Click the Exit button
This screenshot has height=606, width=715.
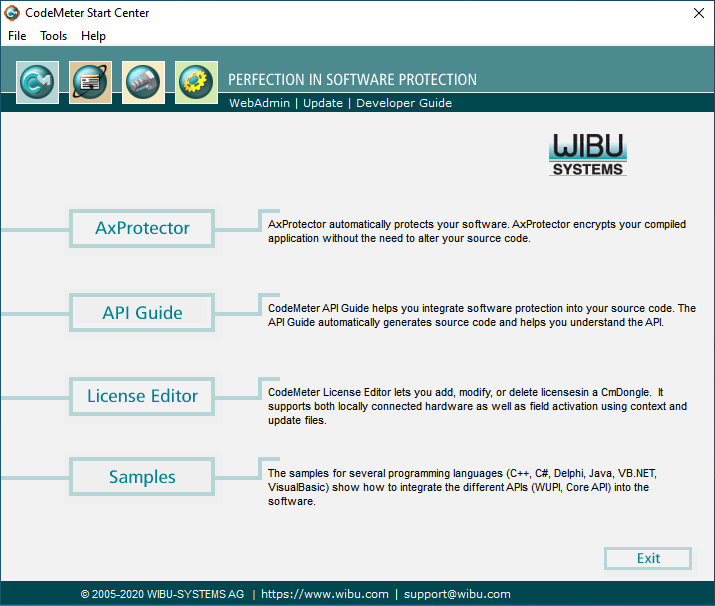click(x=648, y=559)
